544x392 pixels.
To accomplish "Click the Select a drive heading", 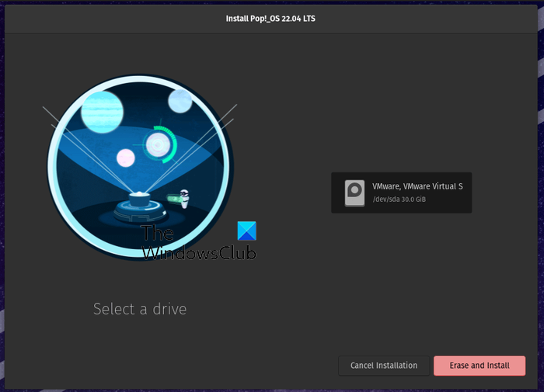I will click(x=140, y=309).
